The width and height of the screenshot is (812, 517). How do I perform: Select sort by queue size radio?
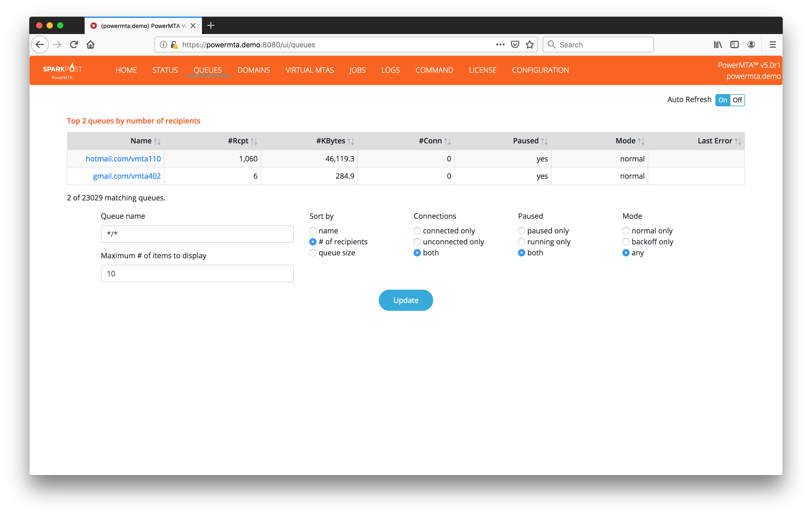coord(313,253)
